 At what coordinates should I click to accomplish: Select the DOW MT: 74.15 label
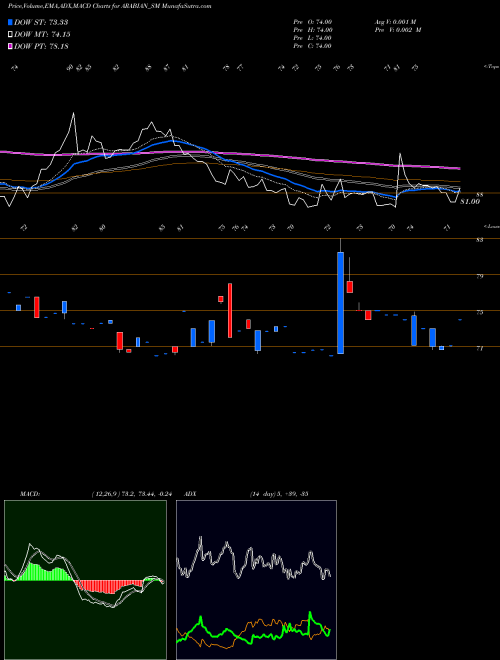(42, 35)
